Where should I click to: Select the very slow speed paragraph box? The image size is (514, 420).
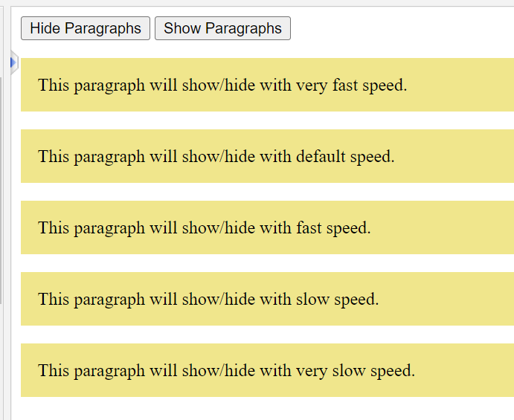(268, 370)
